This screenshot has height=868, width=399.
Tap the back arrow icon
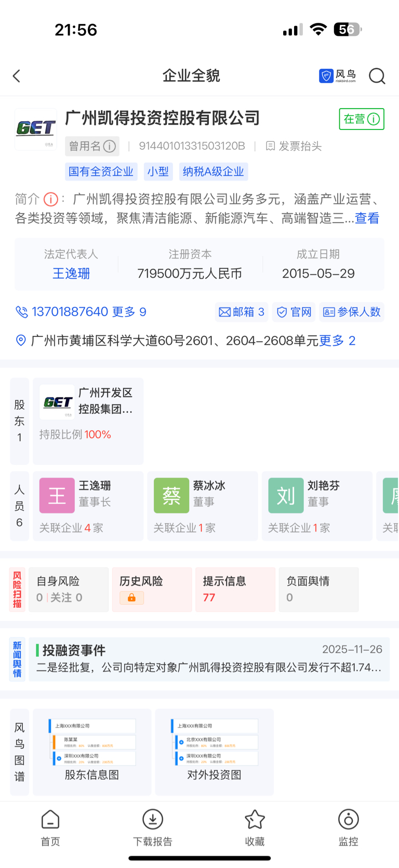(x=17, y=76)
